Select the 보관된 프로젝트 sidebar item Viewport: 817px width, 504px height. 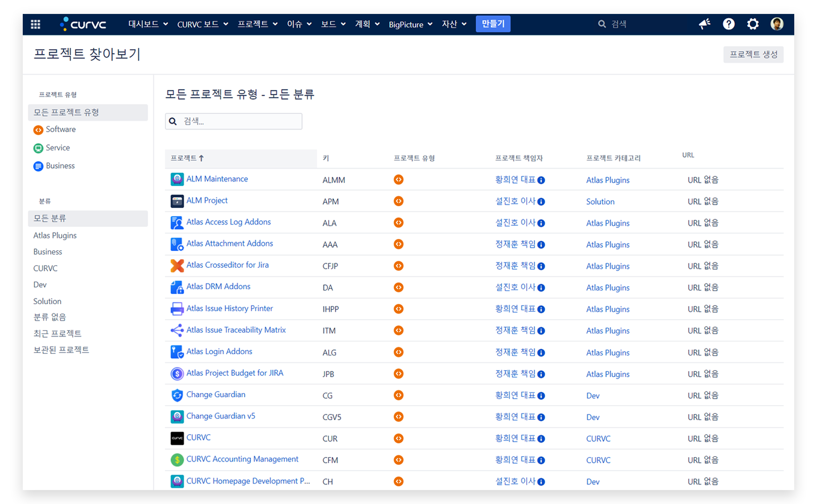[x=61, y=350]
